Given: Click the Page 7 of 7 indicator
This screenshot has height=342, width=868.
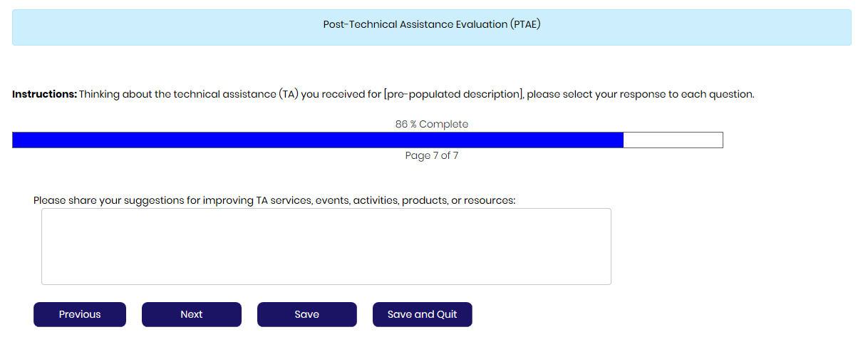Looking at the screenshot, I should (432, 155).
